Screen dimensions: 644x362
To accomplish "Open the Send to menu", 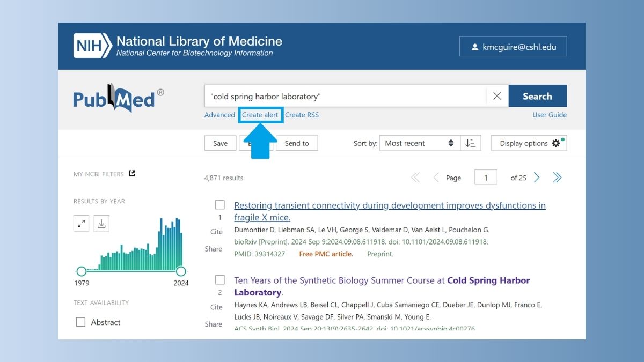I will (x=297, y=143).
